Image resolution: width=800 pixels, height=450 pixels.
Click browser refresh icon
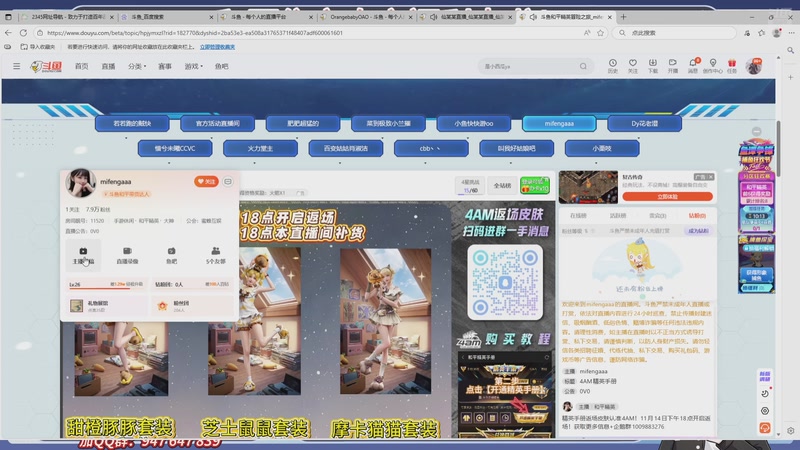click(x=23, y=33)
